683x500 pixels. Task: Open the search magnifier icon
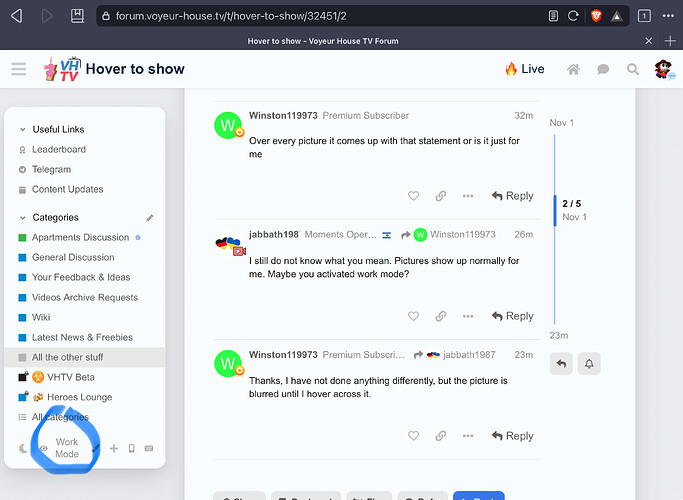click(x=632, y=69)
